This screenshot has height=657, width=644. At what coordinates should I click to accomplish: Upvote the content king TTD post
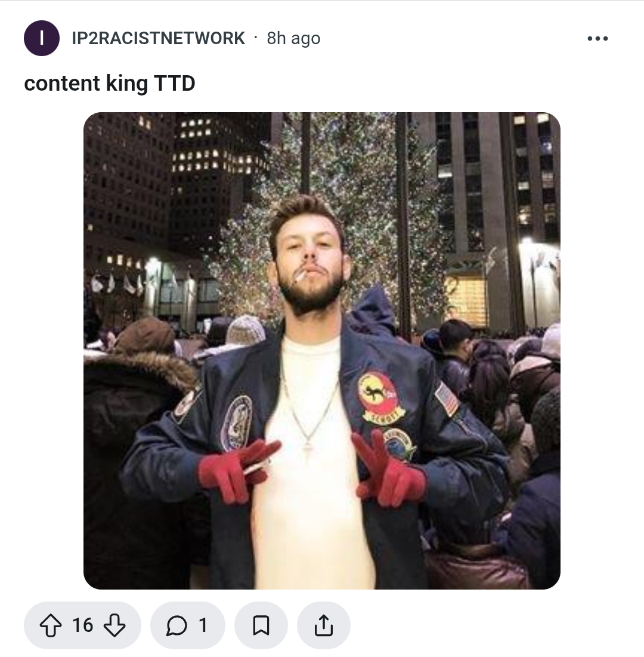pos(51,625)
